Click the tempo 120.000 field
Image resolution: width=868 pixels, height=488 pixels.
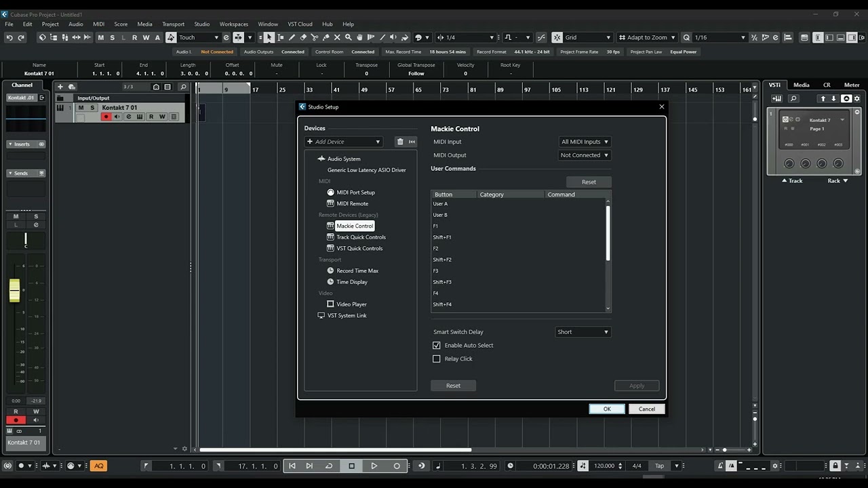point(604,466)
